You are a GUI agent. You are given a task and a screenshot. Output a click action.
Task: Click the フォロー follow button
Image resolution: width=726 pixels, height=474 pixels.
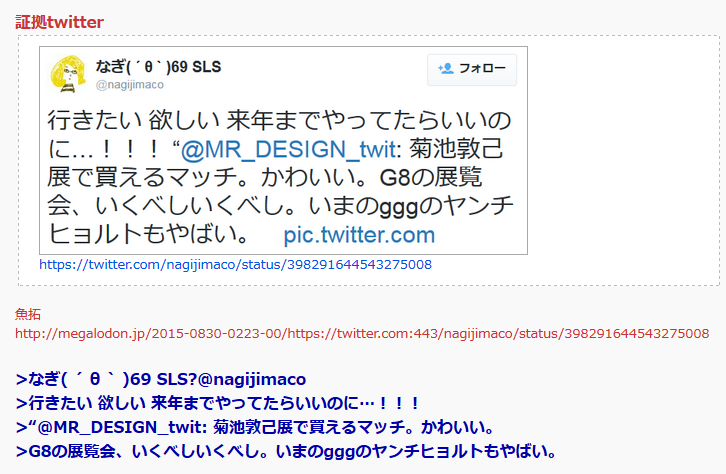(x=472, y=69)
